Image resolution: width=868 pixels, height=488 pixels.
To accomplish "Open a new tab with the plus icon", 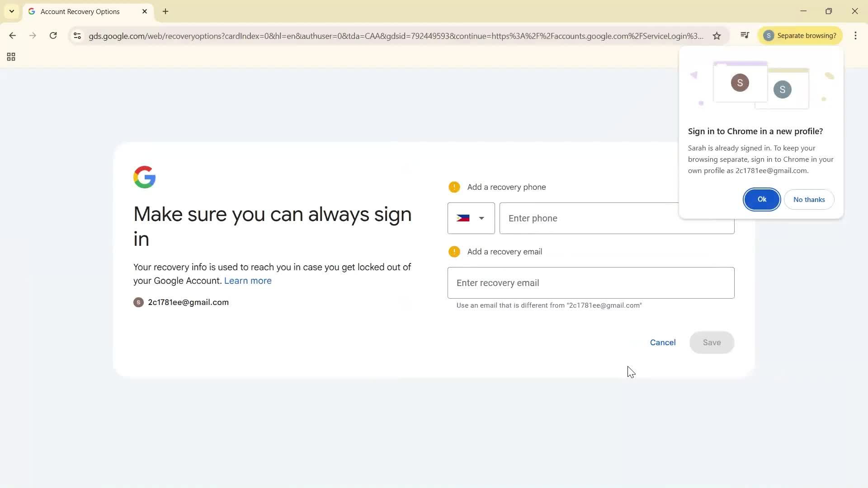I will (165, 11).
